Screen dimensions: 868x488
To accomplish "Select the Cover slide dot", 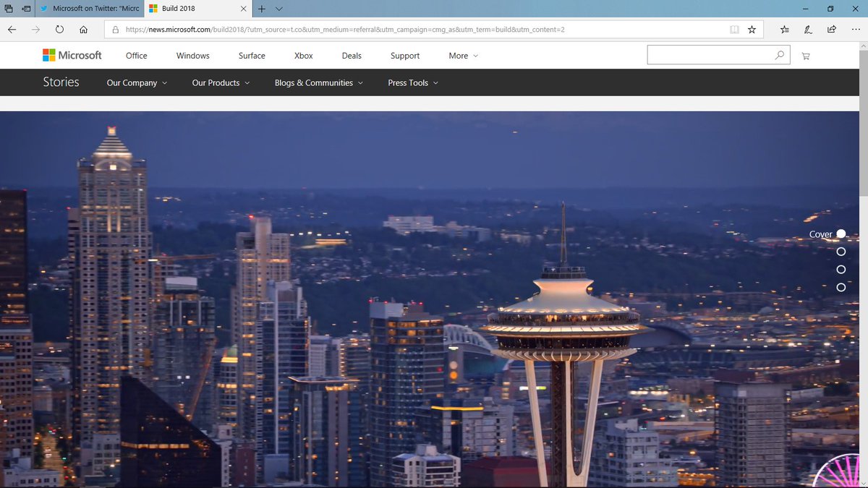I will [x=841, y=234].
